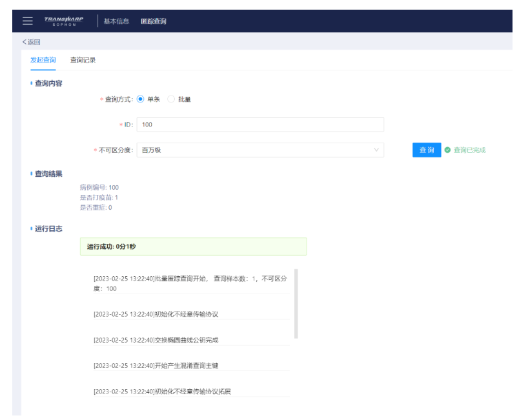Click the Transwarp Sophon logo
This screenshot has height=420, width=528.
tap(64, 21)
